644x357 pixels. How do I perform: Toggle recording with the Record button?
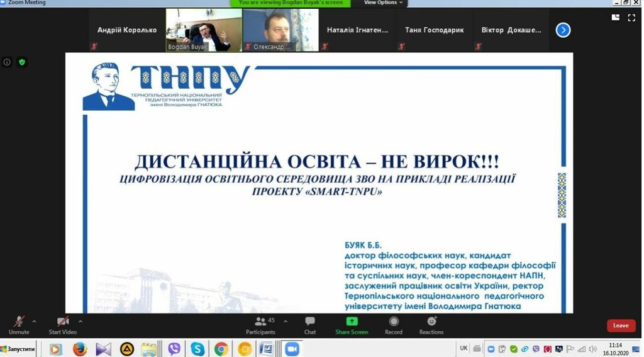[393, 324]
